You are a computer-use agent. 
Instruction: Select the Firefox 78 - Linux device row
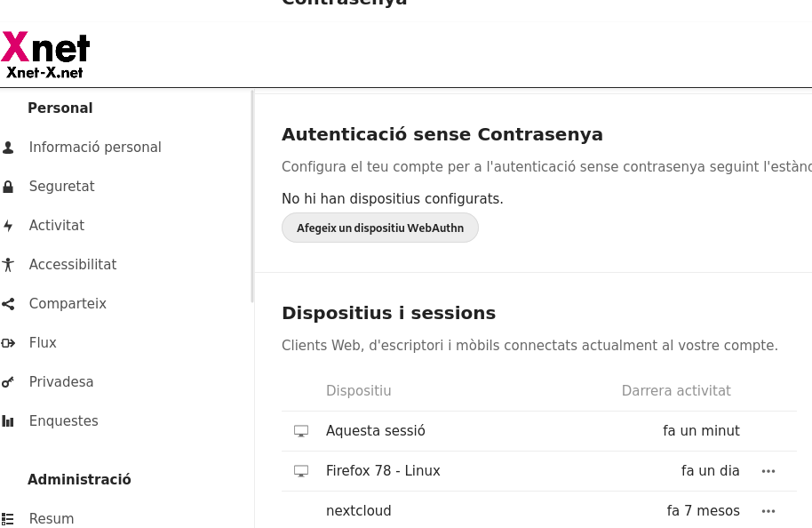coord(539,471)
